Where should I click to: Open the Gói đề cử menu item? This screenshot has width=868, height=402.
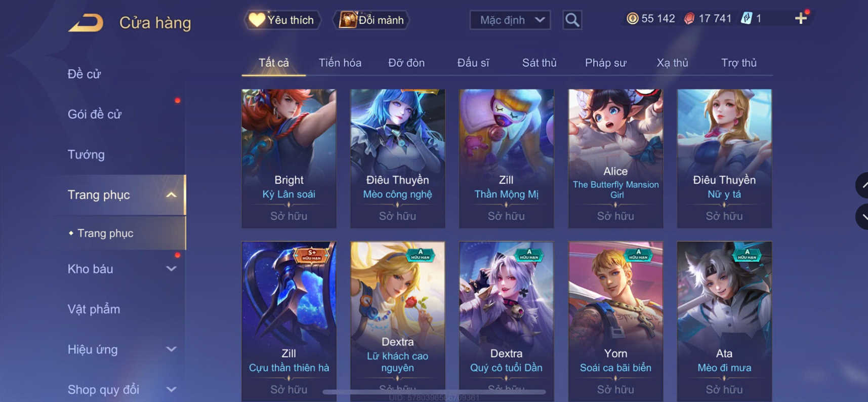point(95,114)
